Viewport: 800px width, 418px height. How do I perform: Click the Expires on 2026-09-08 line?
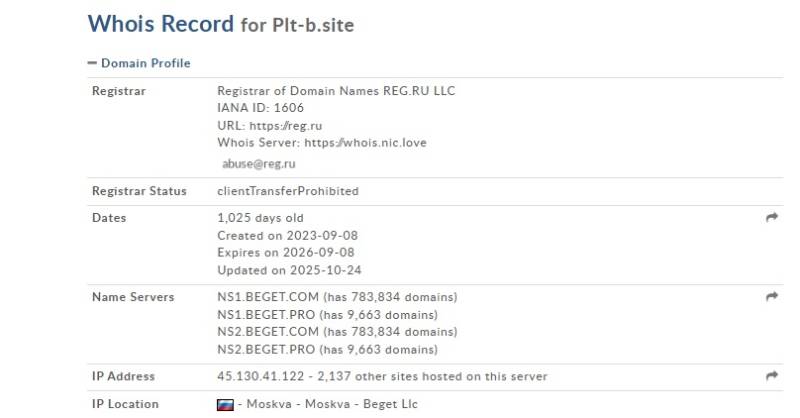(x=286, y=253)
